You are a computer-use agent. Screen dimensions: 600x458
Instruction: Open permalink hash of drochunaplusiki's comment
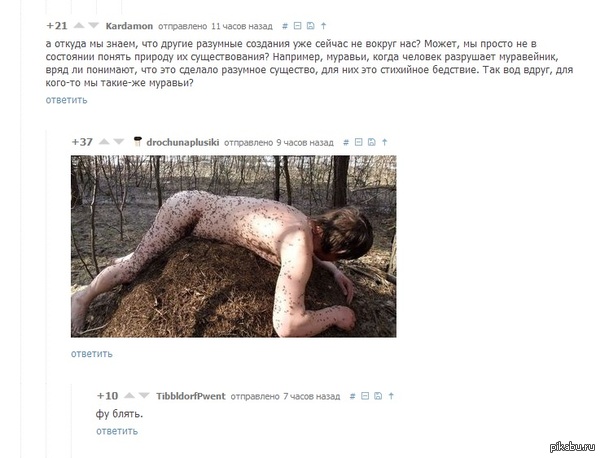346,142
